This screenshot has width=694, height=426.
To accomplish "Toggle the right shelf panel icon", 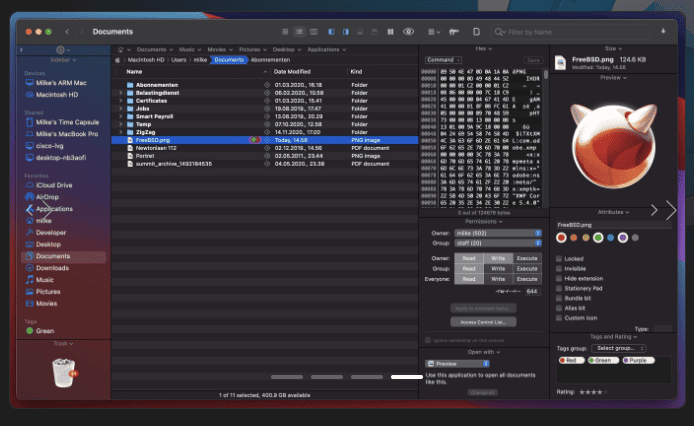I will pos(346,32).
